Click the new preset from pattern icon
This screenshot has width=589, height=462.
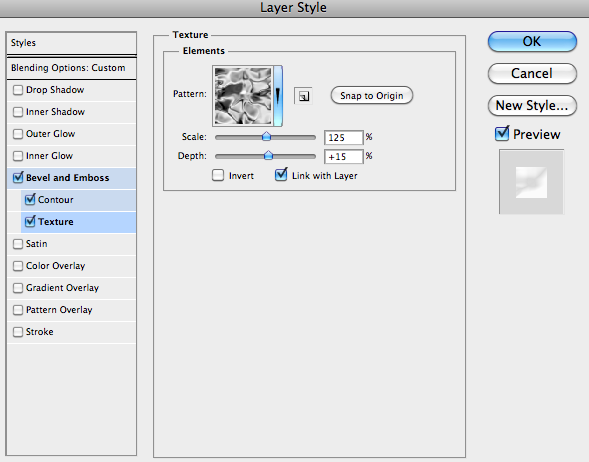[303, 96]
